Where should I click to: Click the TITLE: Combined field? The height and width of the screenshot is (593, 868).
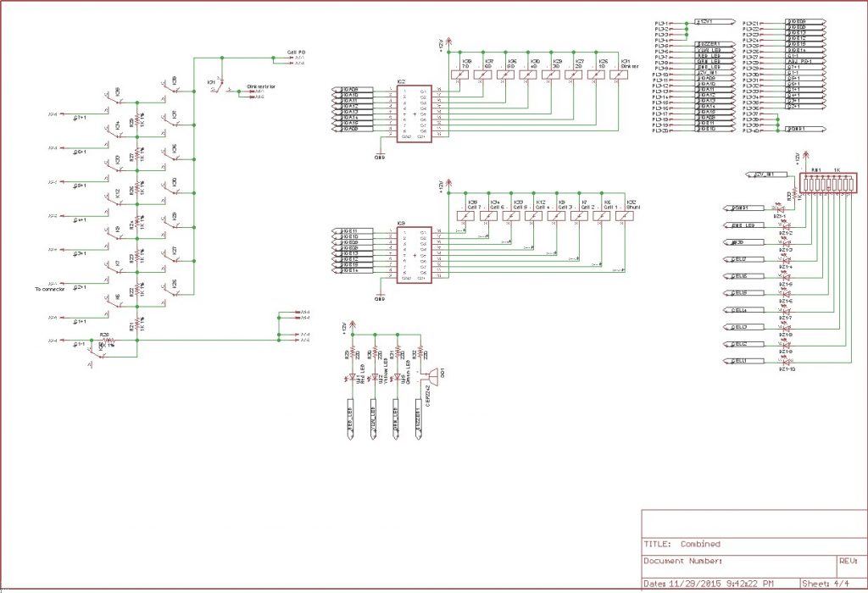(x=682, y=544)
